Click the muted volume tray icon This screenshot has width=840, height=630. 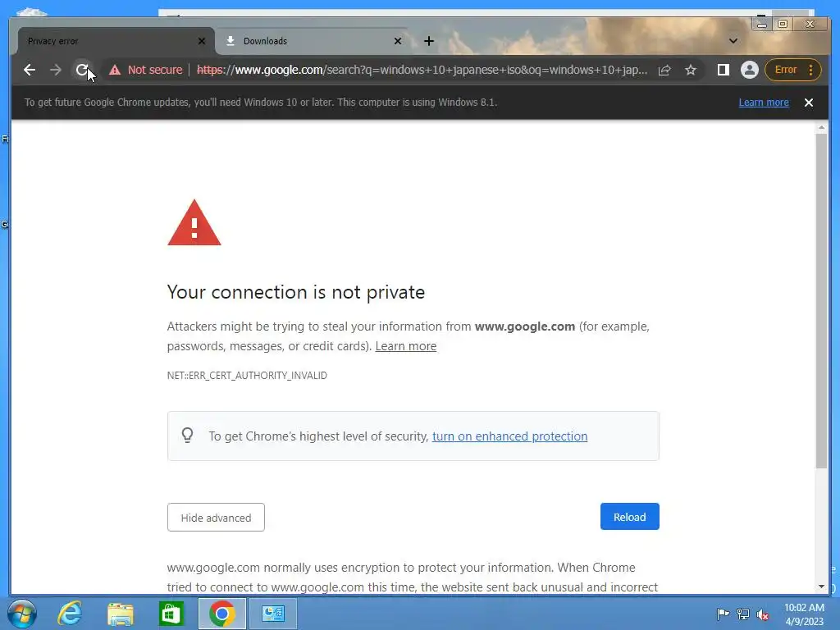(763, 614)
